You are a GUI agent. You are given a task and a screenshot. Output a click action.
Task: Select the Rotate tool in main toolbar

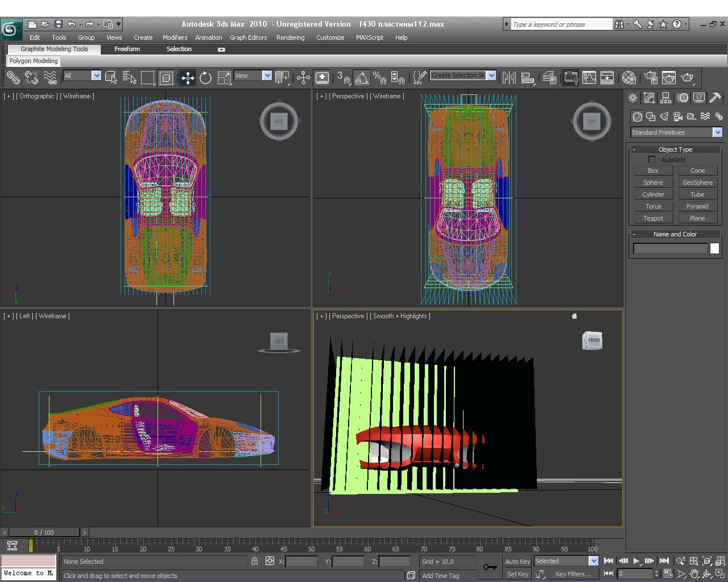[205, 78]
